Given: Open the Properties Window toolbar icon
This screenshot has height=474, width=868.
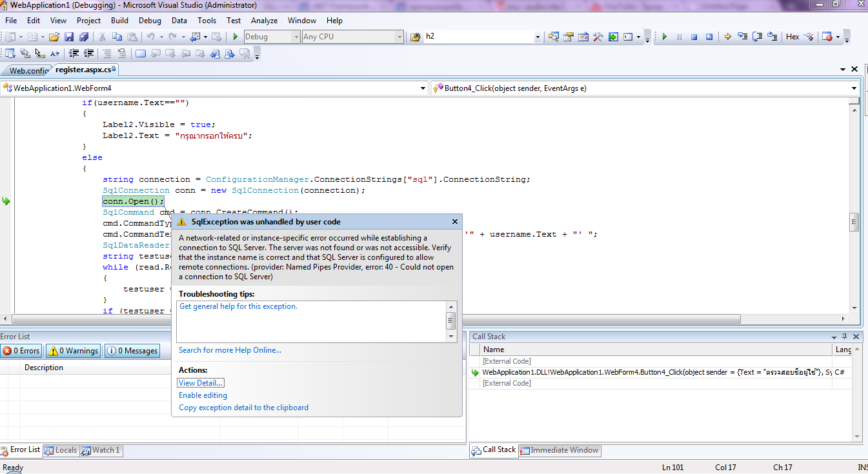Looking at the screenshot, I should point(568,37).
